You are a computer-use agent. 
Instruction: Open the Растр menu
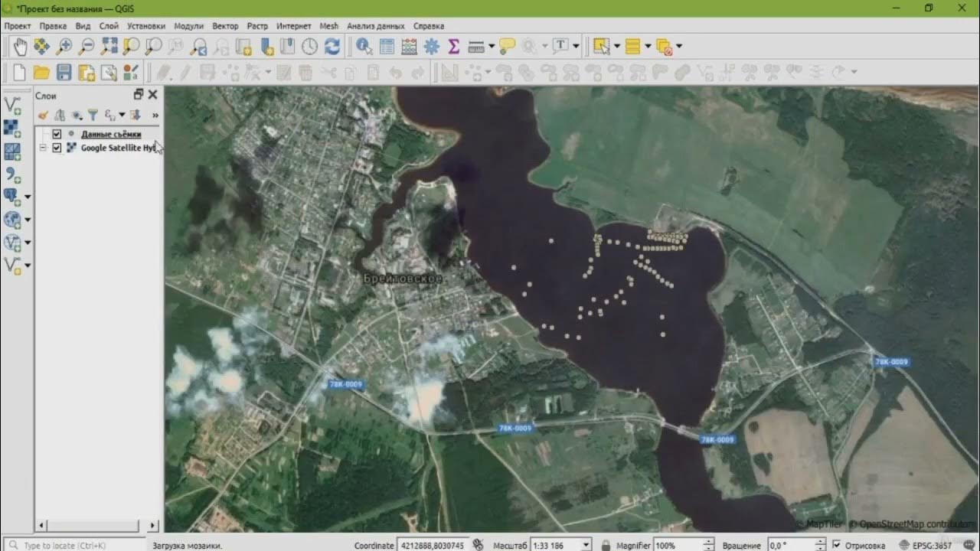pyautogui.click(x=257, y=26)
